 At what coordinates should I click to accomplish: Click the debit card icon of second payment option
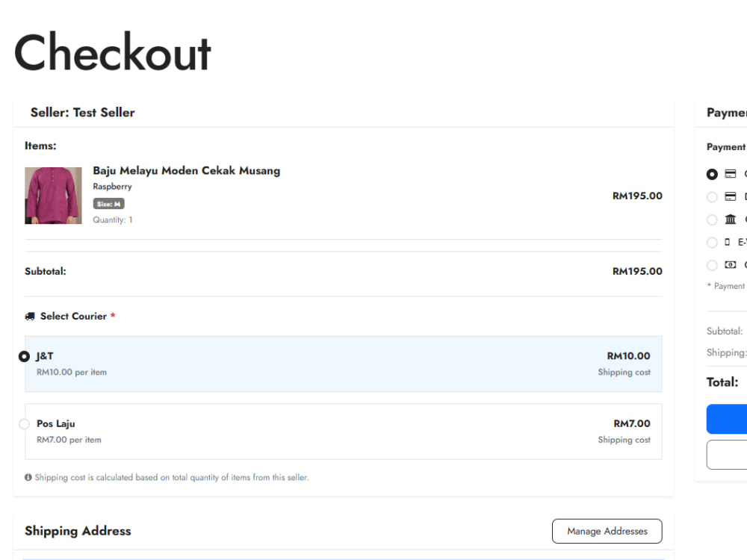click(731, 196)
